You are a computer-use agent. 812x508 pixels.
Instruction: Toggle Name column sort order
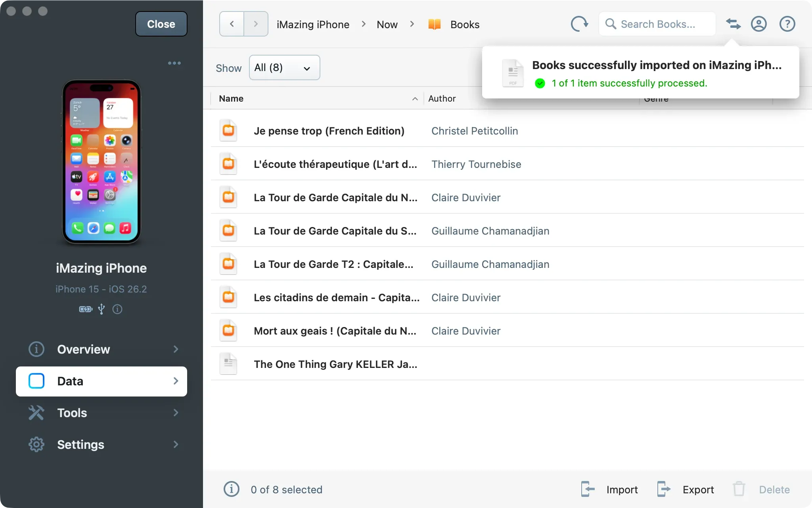click(x=415, y=99)
